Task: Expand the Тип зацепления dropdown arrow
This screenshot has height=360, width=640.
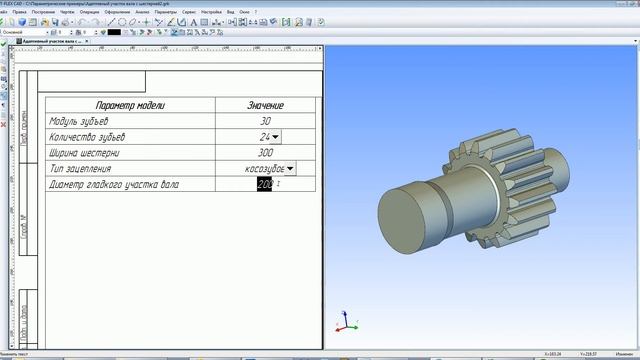Action: [x=290, y=169]
